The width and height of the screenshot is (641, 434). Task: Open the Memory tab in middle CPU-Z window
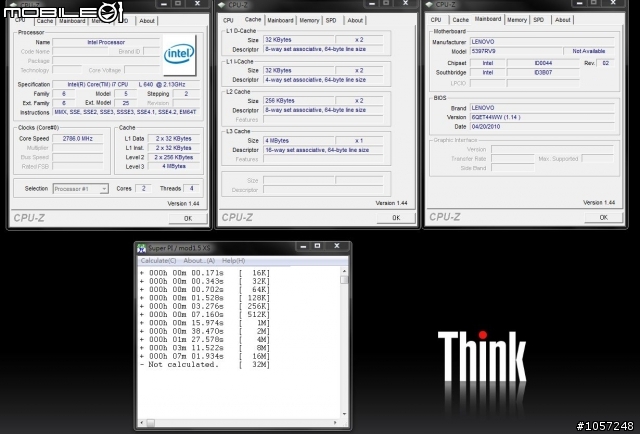coord(309,20)
